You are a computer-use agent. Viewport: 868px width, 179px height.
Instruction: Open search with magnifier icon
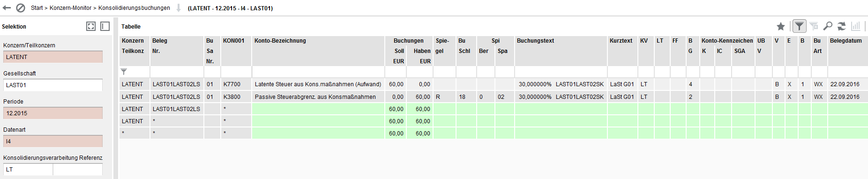(828, 26)
